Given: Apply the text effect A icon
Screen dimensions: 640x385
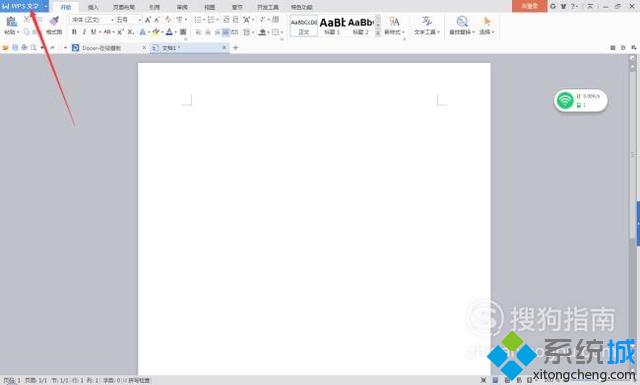Looking at the screenshot, I should pos(142,32).
